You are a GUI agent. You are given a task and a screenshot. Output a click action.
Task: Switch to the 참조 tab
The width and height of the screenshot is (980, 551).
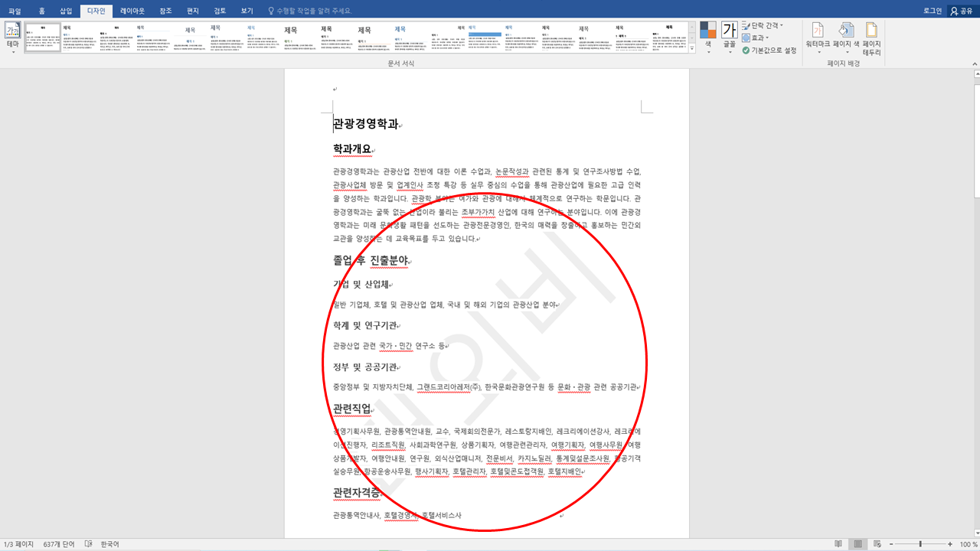[165, 11]
